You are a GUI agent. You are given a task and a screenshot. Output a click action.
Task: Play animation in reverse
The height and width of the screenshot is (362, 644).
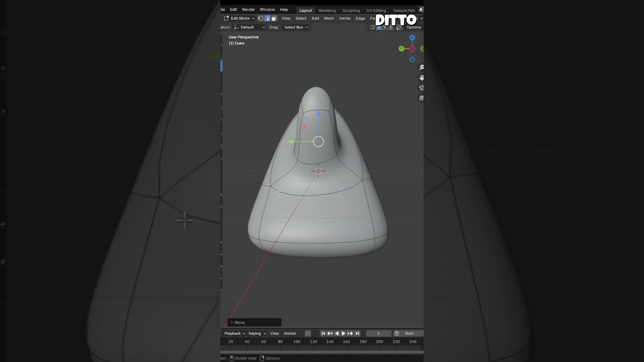click(337, 333)
